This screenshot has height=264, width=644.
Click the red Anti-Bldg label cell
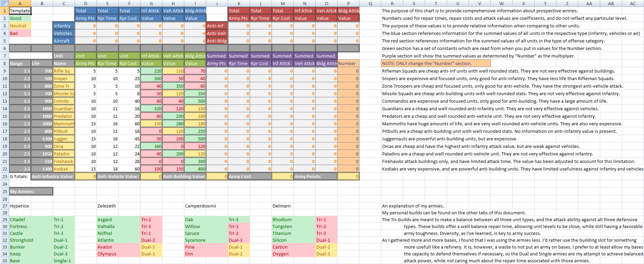pyautogui.click(x=217, y=41)
